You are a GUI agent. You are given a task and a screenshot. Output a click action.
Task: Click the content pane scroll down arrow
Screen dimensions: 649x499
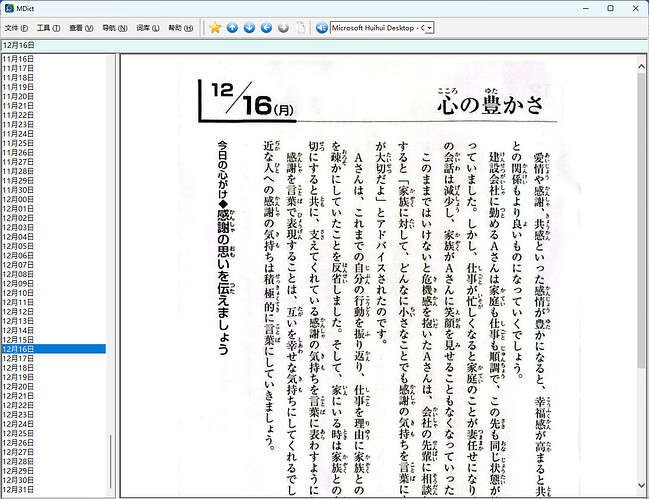(x=641, y=485)
